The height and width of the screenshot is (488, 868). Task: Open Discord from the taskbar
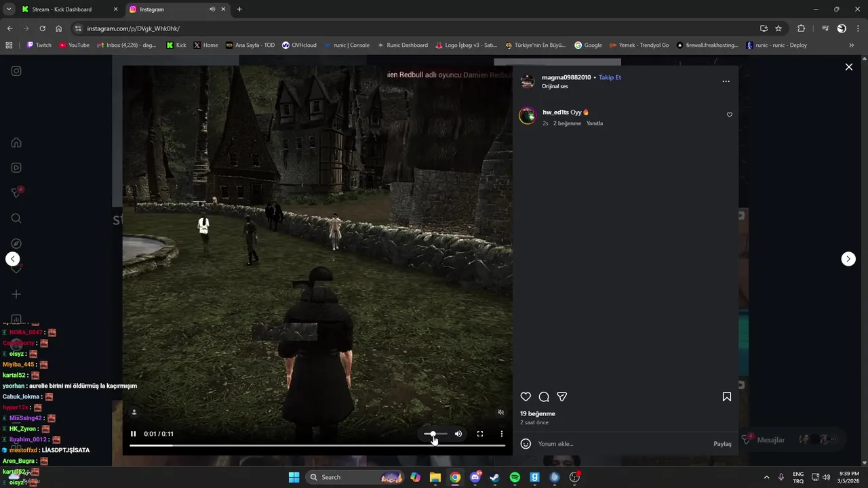[475, 477]
